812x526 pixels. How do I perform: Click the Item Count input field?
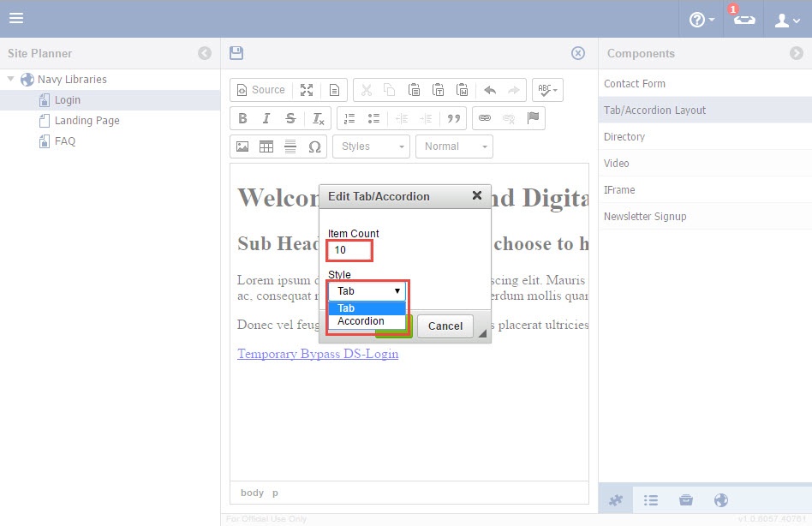tap(349, 250)
